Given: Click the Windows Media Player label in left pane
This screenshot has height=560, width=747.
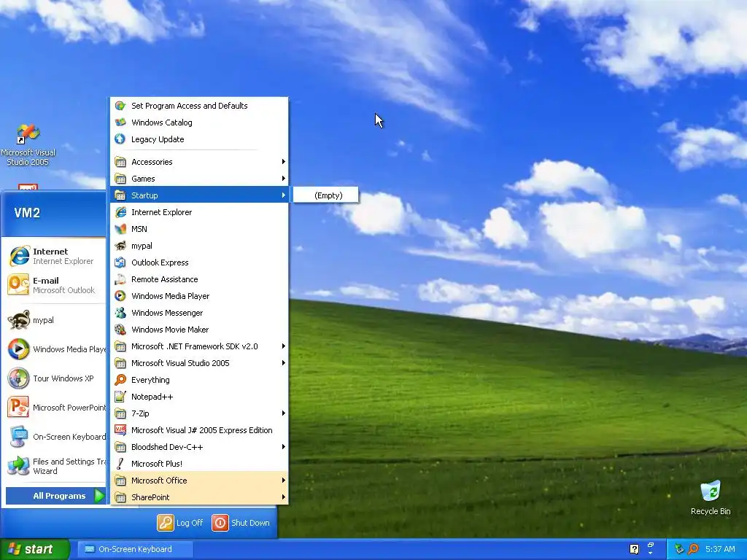Looking at the screenshot, I should click(x=69, y=349).
